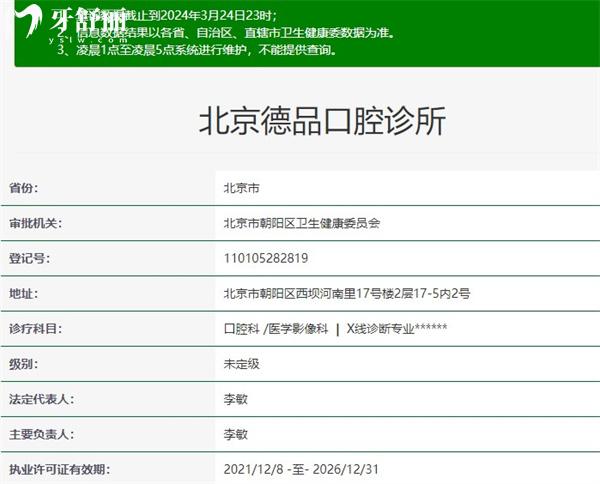
Task: Select address 北京市朝阳区西坝河南里17号楼2层17-5内2号
Action: coord(347,293)
